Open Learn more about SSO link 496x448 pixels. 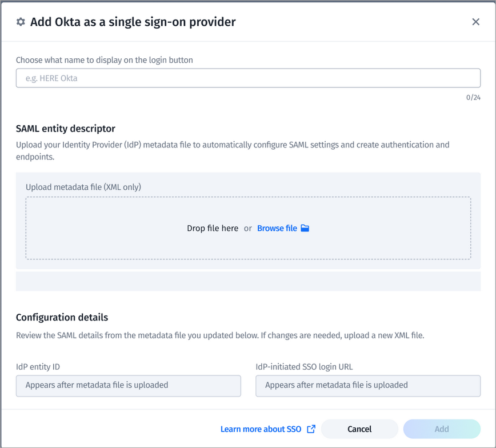(x=261, y=429)
